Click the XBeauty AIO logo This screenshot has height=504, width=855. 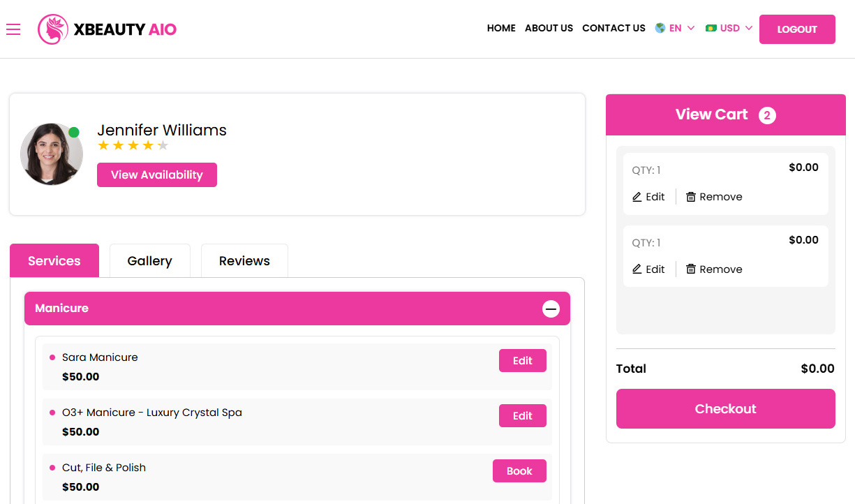pyautogui.click(x=107, y=29)
